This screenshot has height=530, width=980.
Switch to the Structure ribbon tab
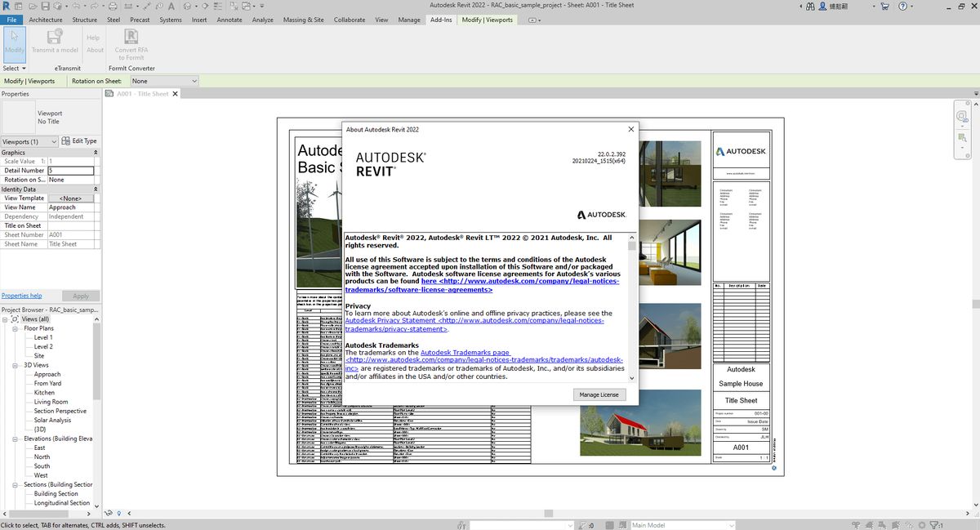pos(84,20)
